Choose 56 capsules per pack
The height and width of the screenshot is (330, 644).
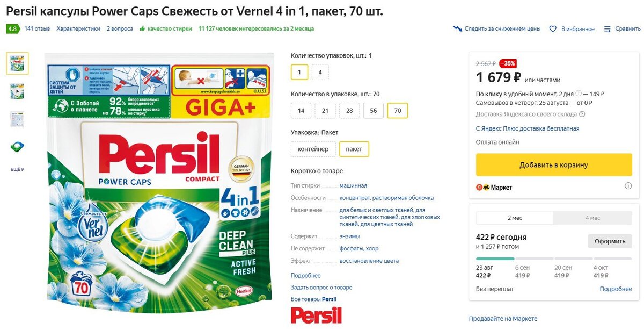[x=374, y=111]
